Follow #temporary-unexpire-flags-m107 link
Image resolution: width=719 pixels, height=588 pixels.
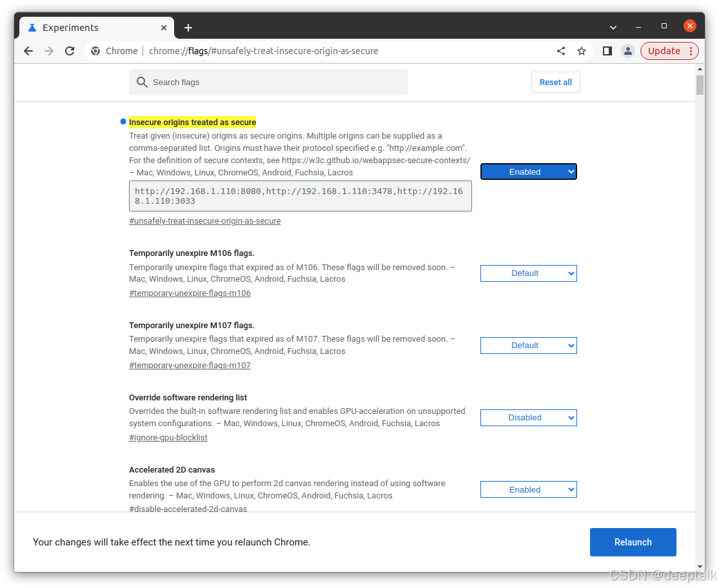pos(190,366)
